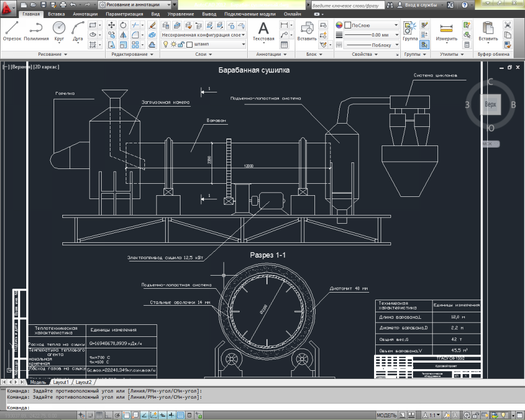Viewport: 525px width, 420px height.
Task: Switch to the Вставка ribbon tab
Action: [x=56, y=14]
